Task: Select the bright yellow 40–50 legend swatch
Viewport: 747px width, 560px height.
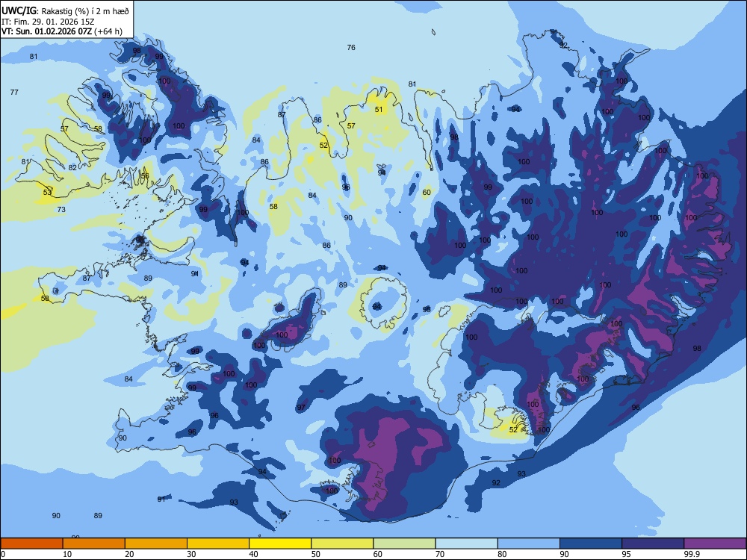Action: click(x=280, y=544)
